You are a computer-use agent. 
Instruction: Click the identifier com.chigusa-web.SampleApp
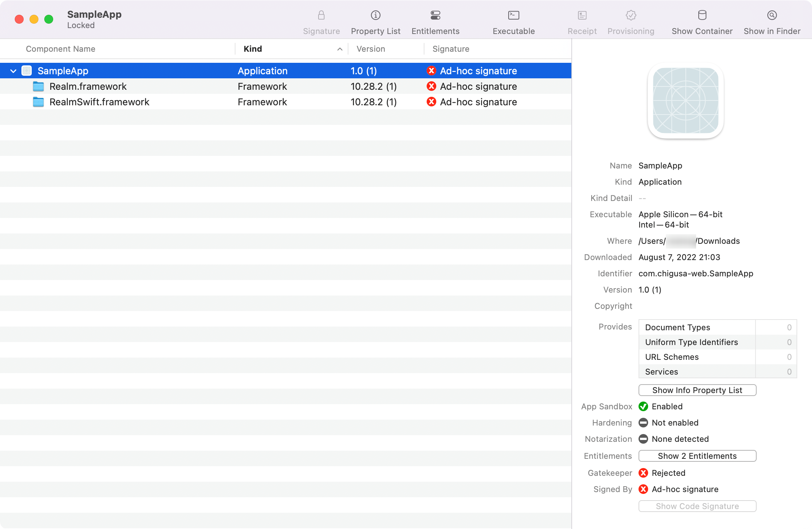coord(696,273)
